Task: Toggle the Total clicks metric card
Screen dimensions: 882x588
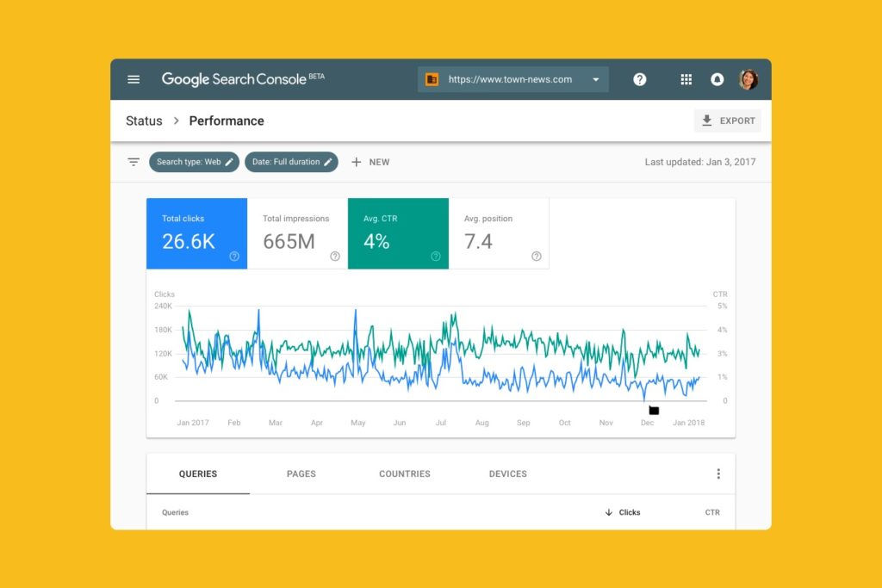Action: [196, 233]
